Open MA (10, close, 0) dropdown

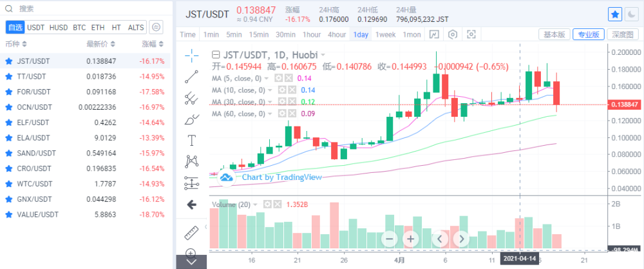269,90
